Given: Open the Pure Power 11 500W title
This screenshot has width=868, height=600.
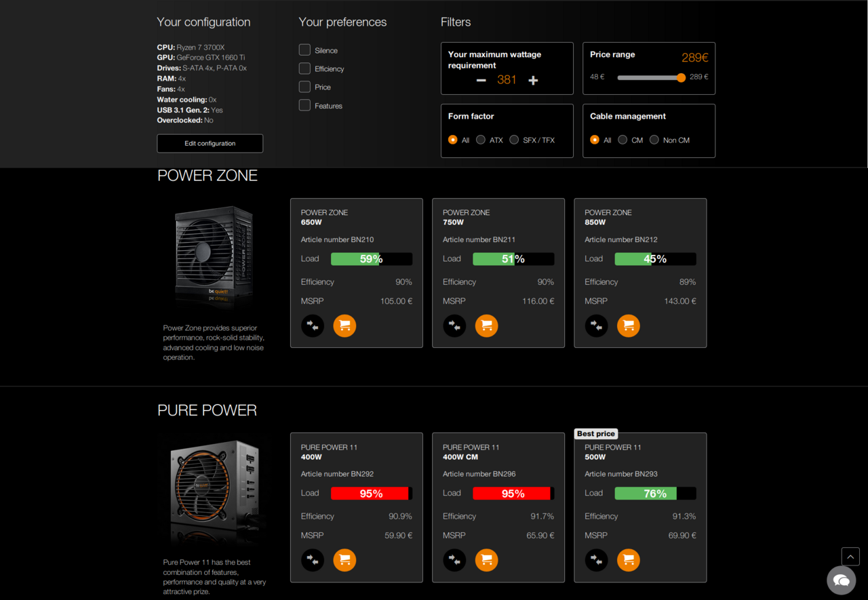Looking at the screenshot, I should [613, 452].
